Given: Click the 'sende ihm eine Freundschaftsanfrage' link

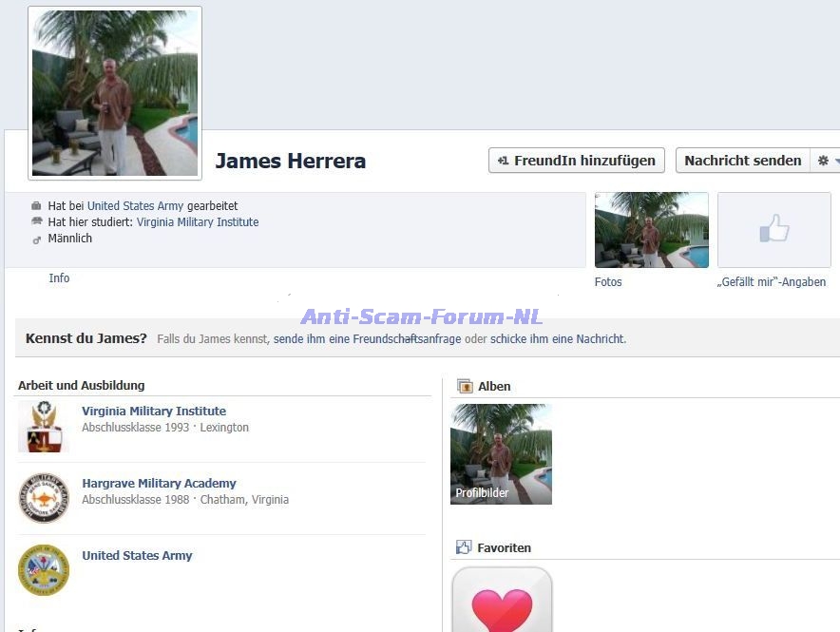Looking at the screenshot, I should pos(367,339).
